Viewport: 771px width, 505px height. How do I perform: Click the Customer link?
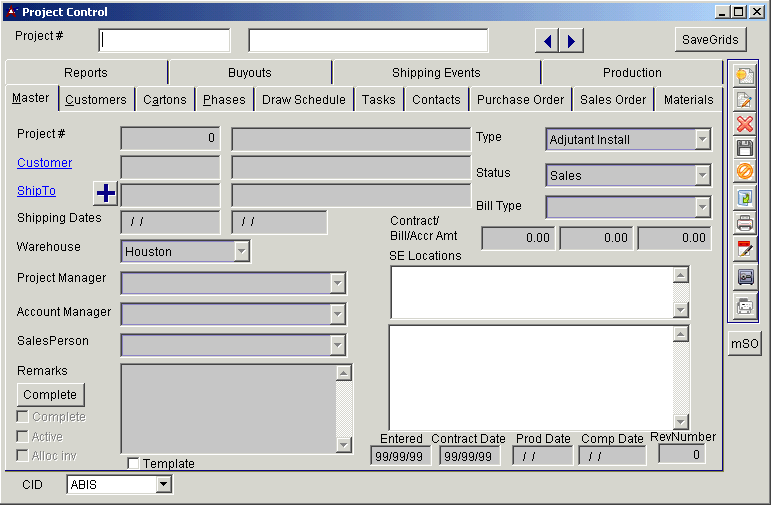(44, 163)
